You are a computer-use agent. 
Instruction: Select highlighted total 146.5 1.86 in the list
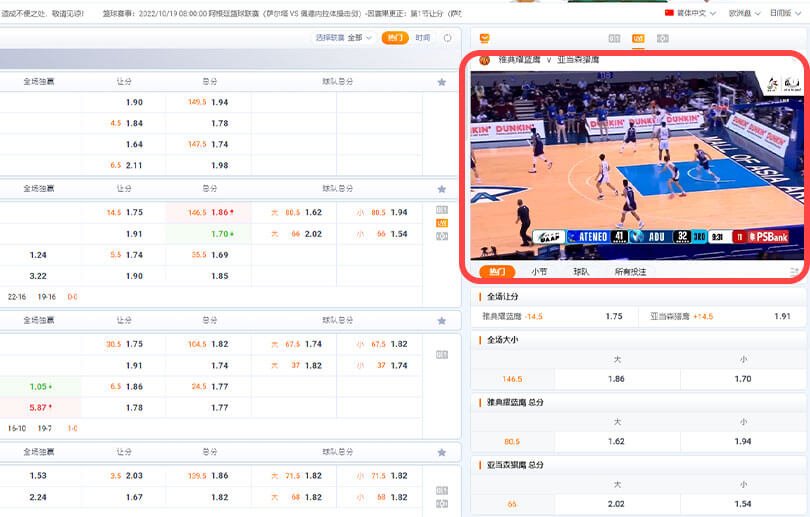[x=208, y=212]
